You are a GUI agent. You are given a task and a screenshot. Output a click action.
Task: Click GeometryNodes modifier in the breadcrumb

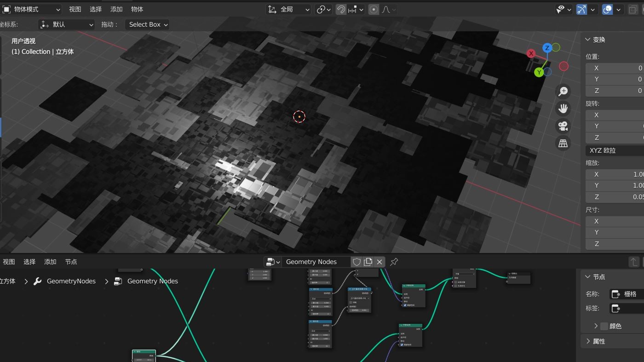click(x=71, y=281)
